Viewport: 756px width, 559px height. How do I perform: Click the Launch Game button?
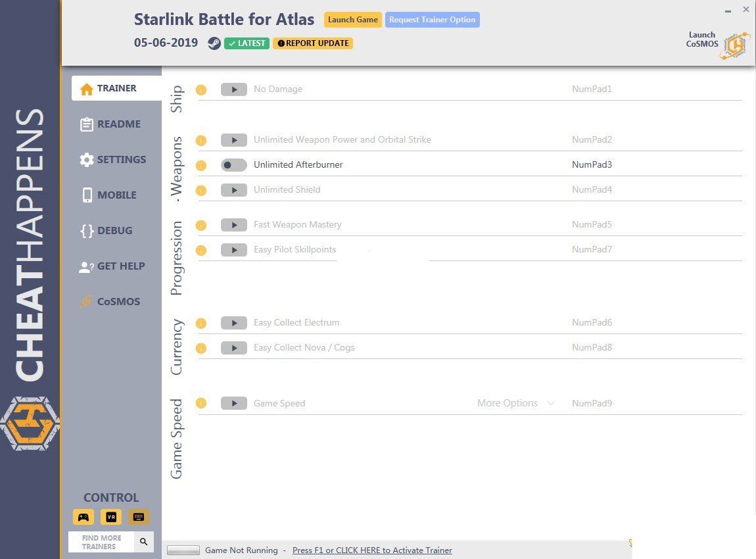[353, 20]
